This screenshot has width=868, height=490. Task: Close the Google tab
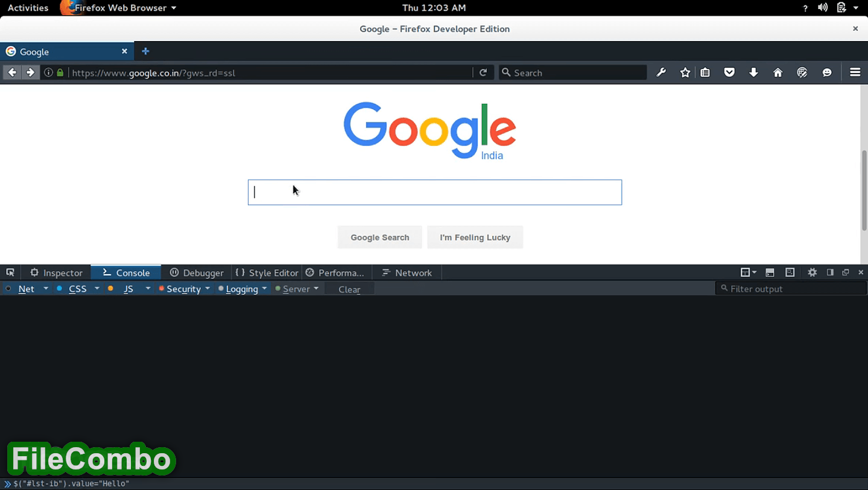124,51
